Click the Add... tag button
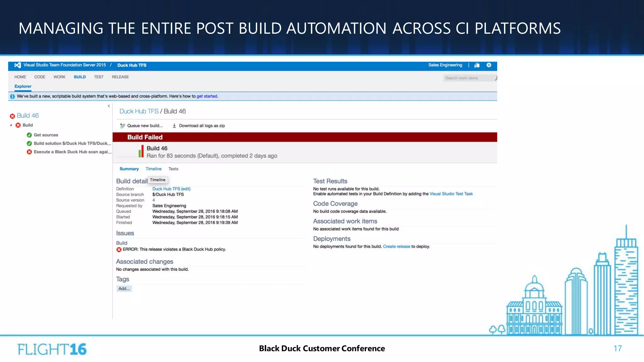The image size is (644, 362). tap(124, 288)
